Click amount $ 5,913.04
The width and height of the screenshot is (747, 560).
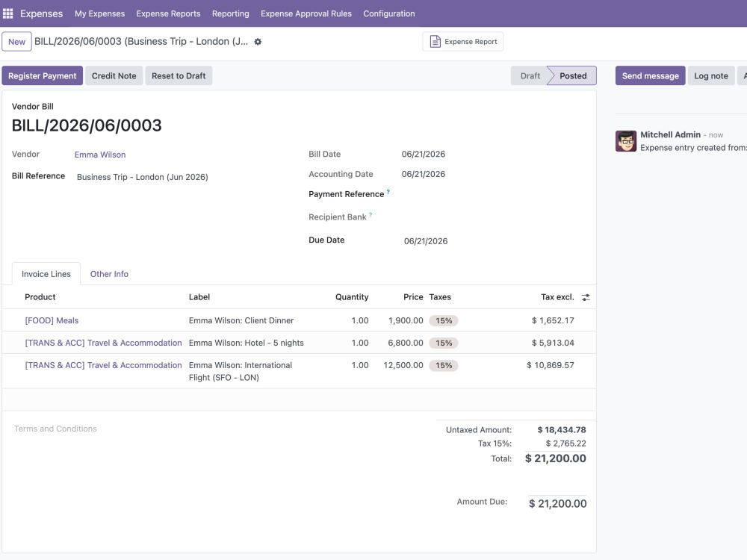553,343
